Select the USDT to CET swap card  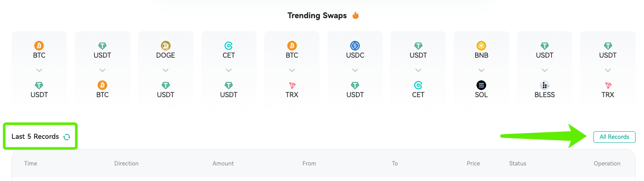coord(418,70)
